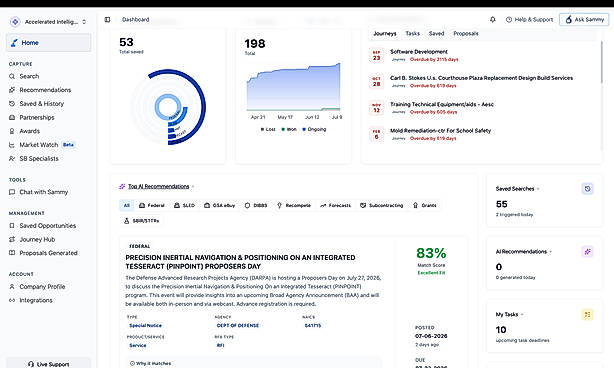The width and height of the screenshot is (614, 368).
Task: Open the notifications bell
Action: click(x=493, y=20)
